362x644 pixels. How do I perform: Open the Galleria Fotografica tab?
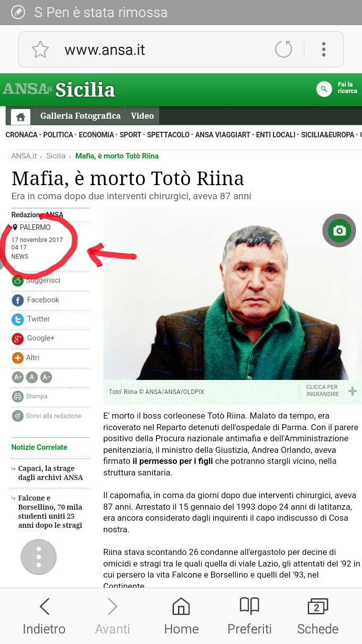pos(80,116)
